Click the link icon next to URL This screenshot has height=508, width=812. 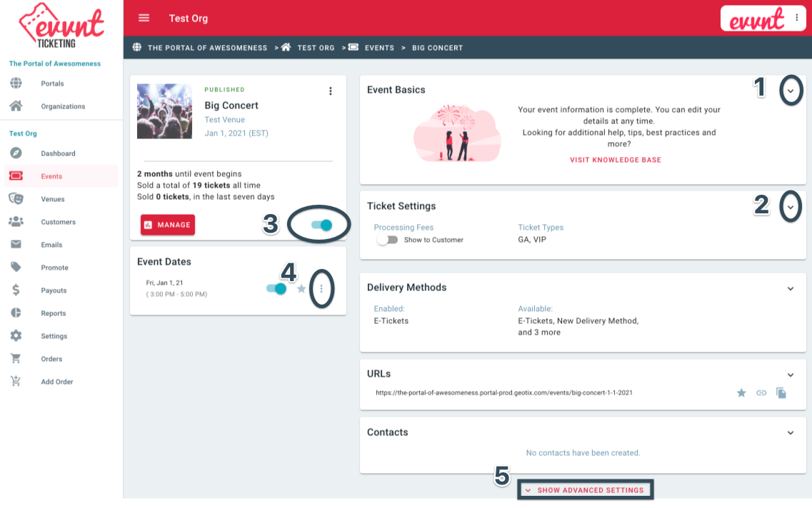(x=761, y=392)
